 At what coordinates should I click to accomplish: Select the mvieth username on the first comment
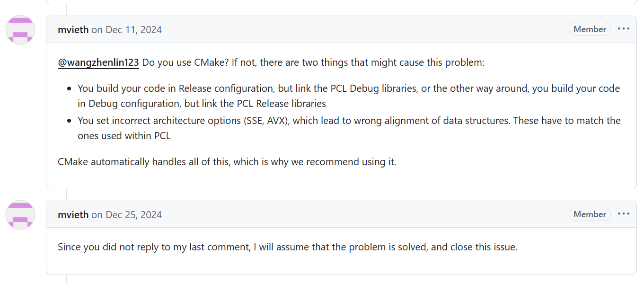[73, 29]
